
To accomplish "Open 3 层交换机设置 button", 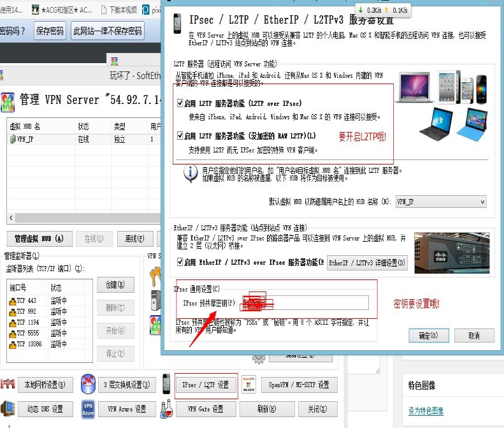I will click(127, 385).
